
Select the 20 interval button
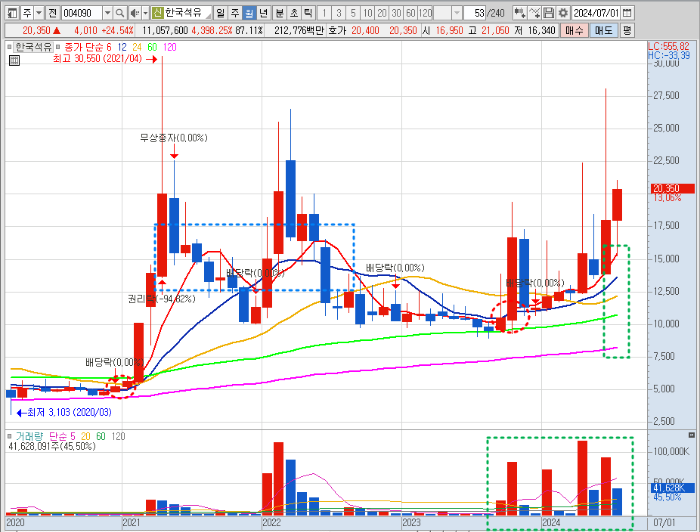tap(382, 13)
